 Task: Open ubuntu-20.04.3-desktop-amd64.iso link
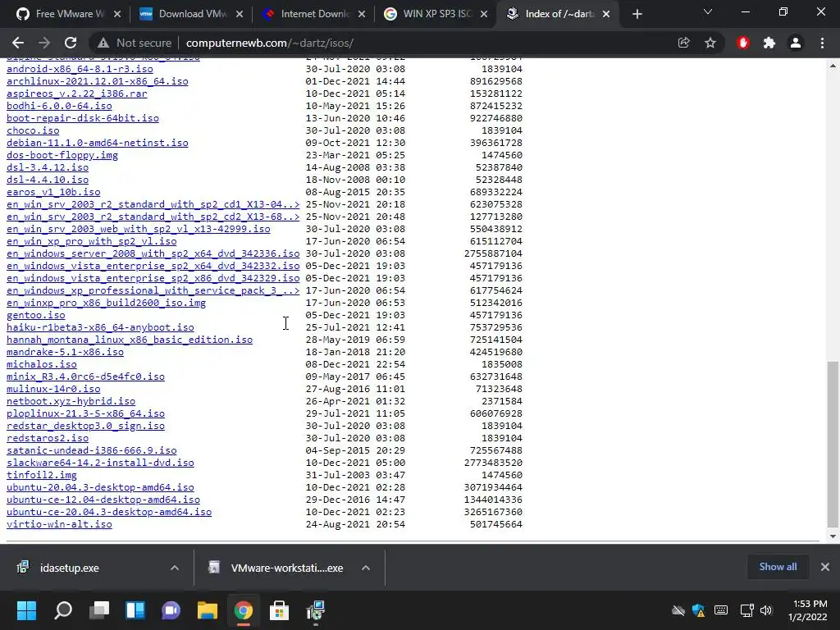point(100,487)
